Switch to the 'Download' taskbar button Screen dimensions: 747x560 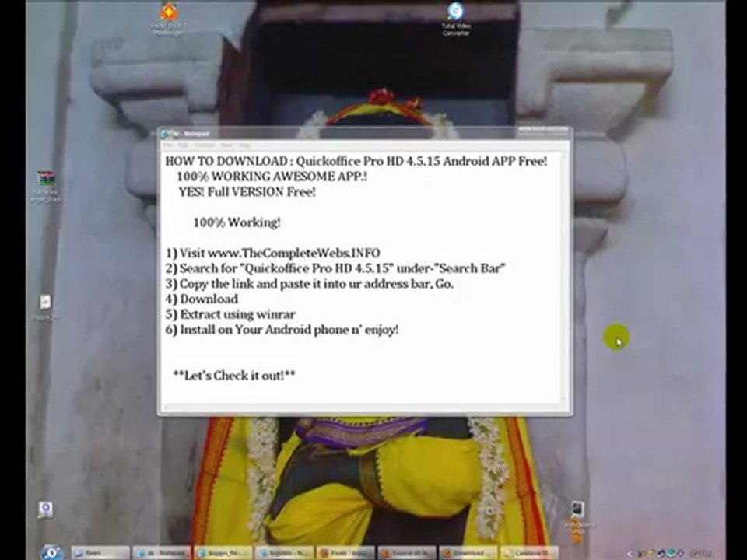click(468, 553)
